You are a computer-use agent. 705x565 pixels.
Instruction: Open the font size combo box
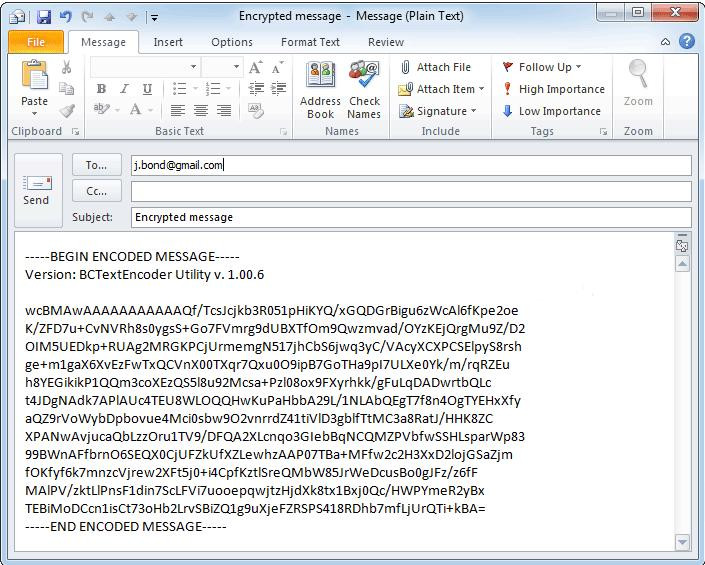[x=222, y=67]
